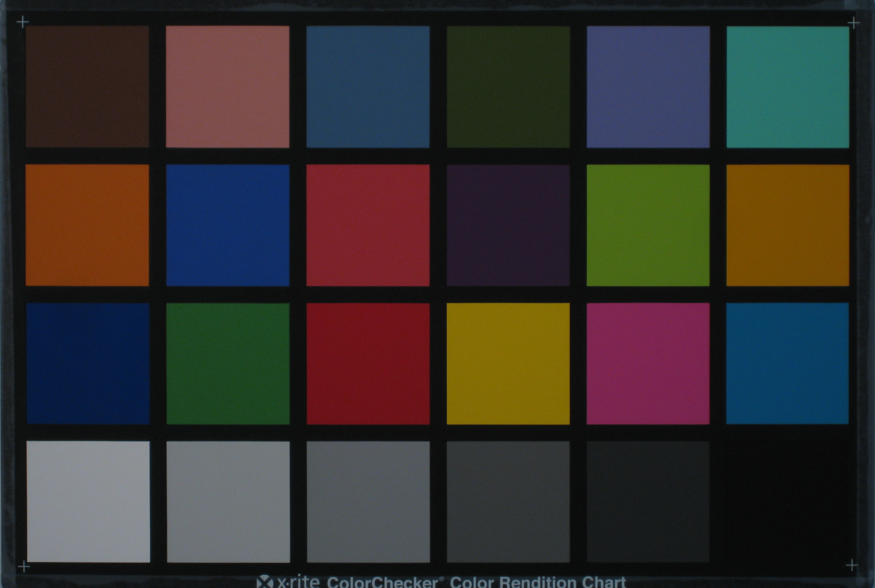Click the top-left registration crosshair
Viewport: 875px width, 588px height.
click(22, 22)
